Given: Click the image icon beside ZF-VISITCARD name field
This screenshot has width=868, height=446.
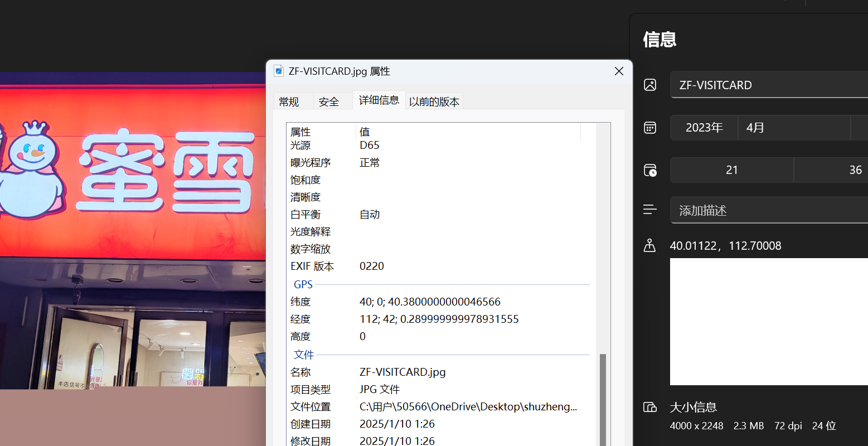Looking at the screenshot, I should tap(649, 85).
